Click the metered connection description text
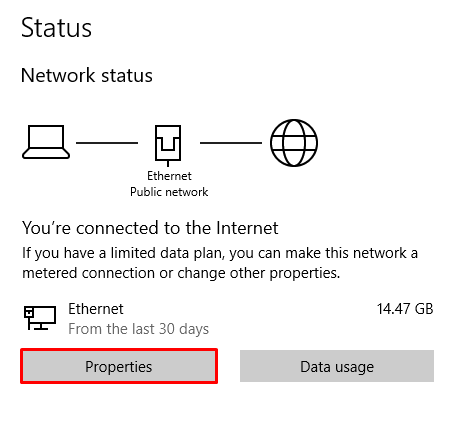468x421 pixels. pyautogui.click(x=220, y=263)
